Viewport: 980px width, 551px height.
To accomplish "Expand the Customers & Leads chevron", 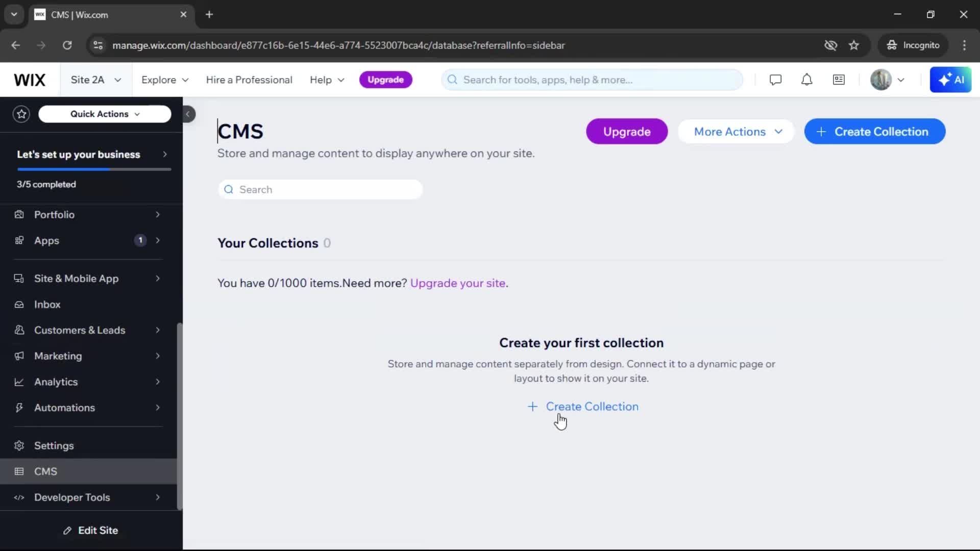I will pos(158,330).
